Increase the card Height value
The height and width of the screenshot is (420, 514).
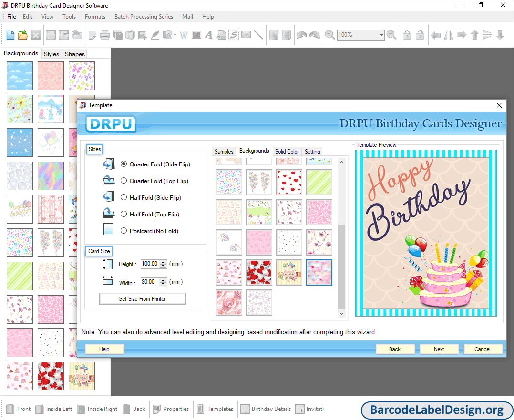pyautogui.click(x=163, y=262)
